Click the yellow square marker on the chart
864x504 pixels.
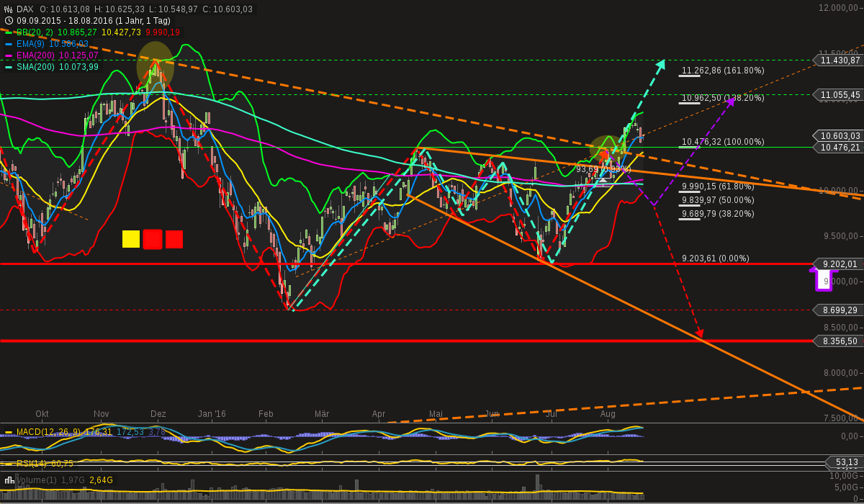(x=130, y=239)
